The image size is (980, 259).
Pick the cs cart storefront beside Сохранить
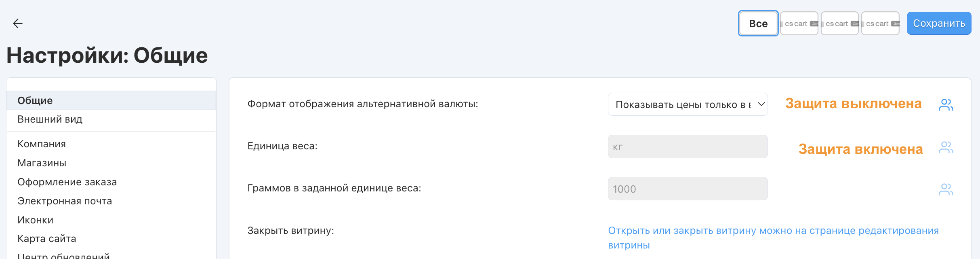[x=880, y=23]
